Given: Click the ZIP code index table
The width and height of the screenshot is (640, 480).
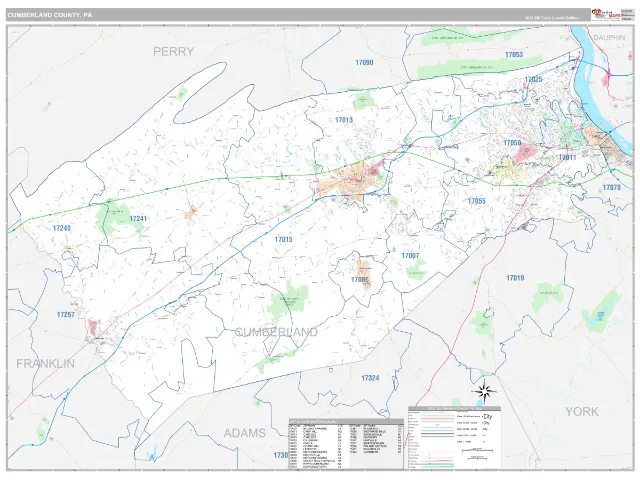Looking at the screenshot, I should pos(346,444).
